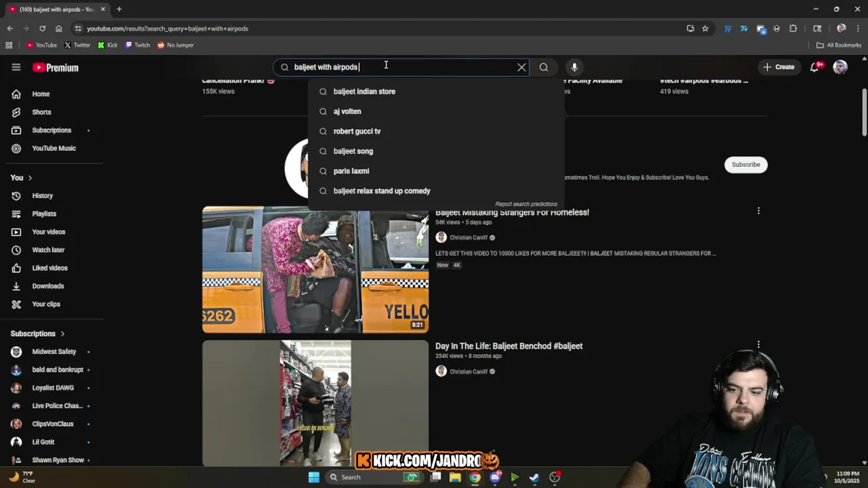Open the options menu for Day In The Life video

(x=758, y=344)
